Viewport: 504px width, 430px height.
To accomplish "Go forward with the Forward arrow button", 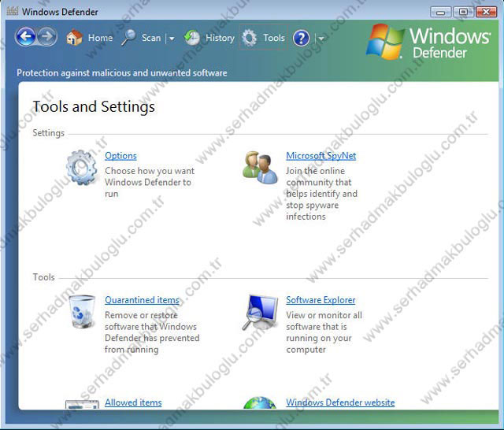I will pyautogui.click(x=47, y=36).
